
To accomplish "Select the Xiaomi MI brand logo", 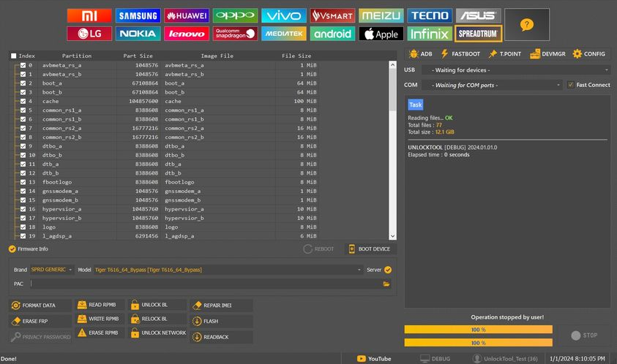I will tap(89, 16).
